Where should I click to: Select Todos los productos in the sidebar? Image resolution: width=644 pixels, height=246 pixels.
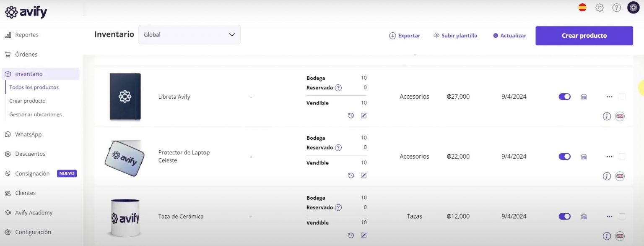(34, 87)
